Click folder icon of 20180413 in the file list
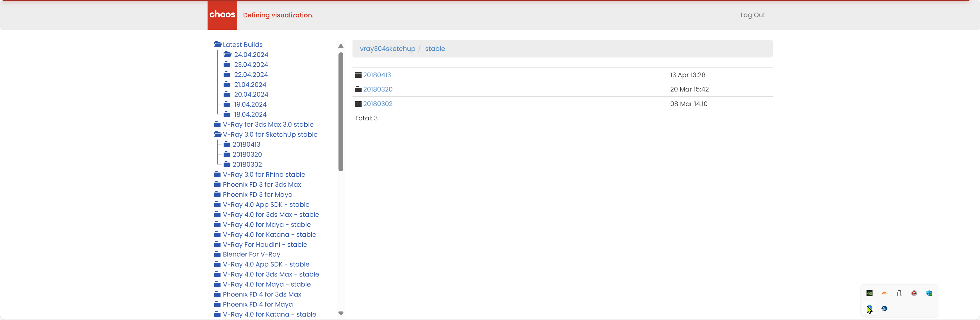The width and height of the screenshot is (980, 320). (x=358, y=75)
